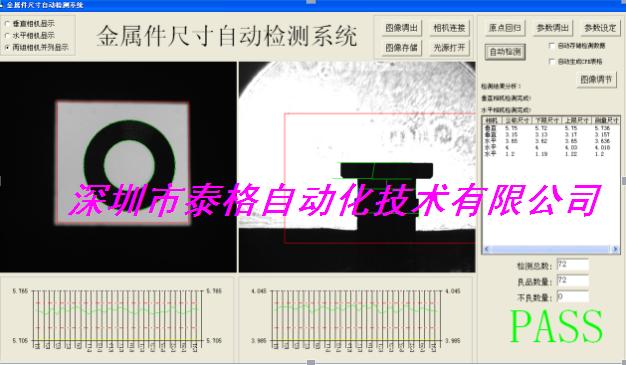Screen dimensions: 626x365
Task: Click the 图像存储 button
Action: [x=401, y=48]
